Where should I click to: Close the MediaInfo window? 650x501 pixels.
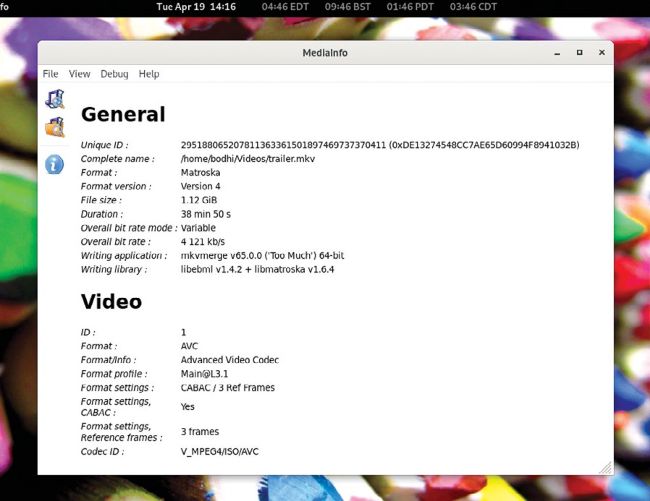pos(602,52)
